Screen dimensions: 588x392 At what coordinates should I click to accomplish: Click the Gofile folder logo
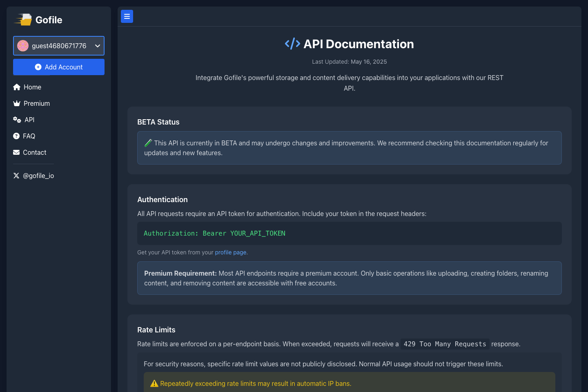tap(22, 19)
